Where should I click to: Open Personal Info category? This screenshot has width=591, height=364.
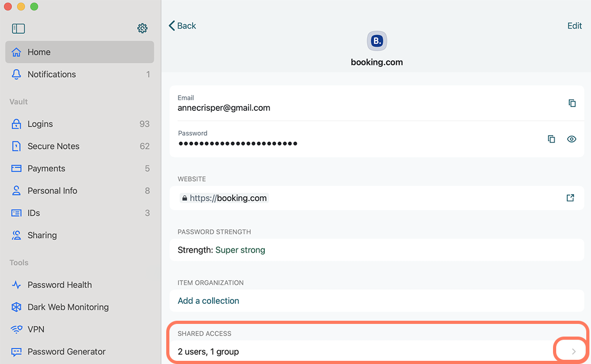point(80,190)
